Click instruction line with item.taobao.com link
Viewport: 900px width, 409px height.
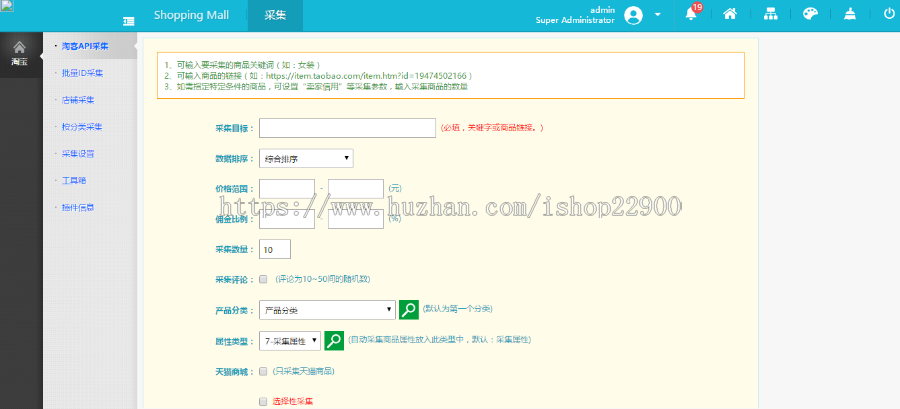pyautogui.click(x=319, y=76)
